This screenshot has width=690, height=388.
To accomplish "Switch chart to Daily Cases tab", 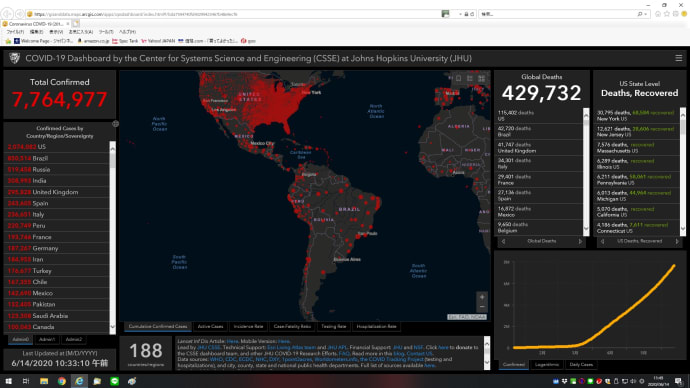I will [581, 365].
